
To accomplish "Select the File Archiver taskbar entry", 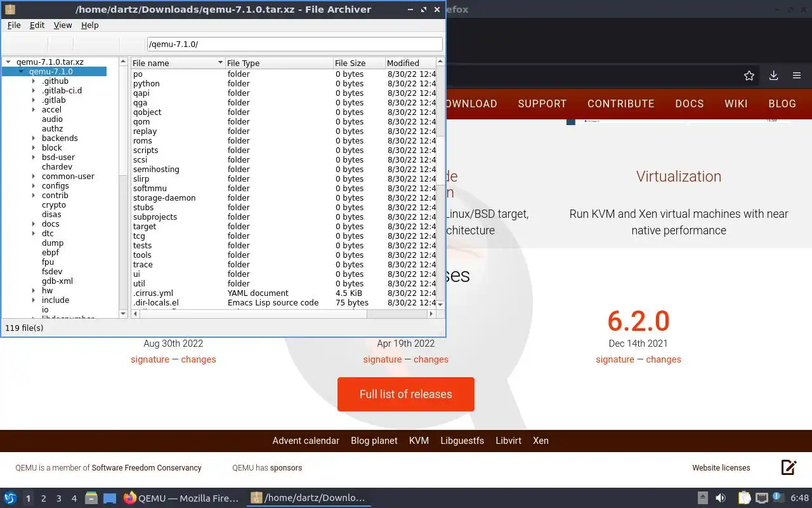I will tap(308, 498).
